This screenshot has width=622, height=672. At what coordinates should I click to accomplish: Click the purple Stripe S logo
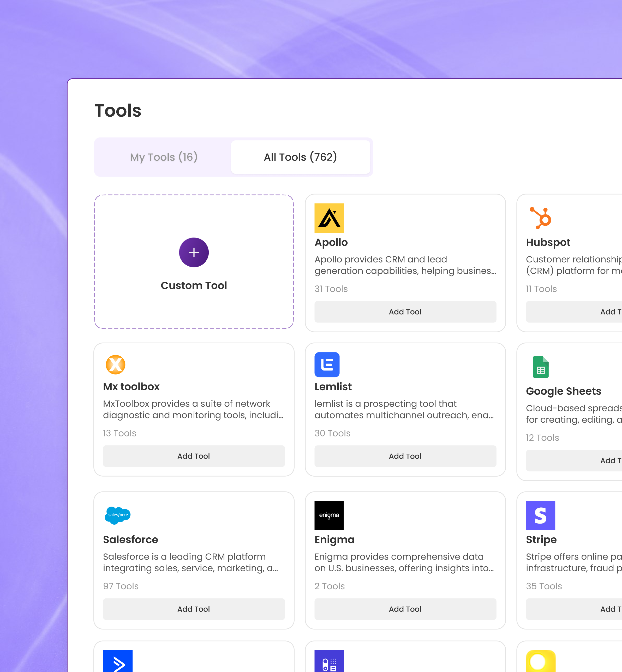tap(540, 515)
